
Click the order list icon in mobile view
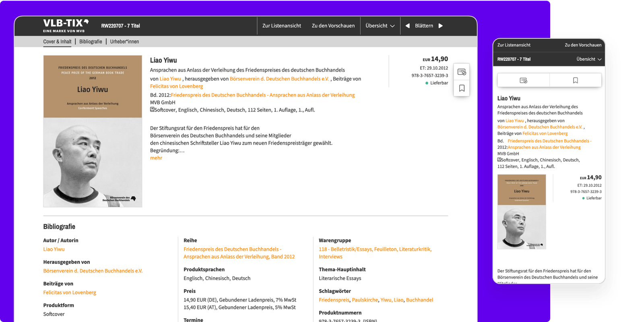[x=523, y=80]
